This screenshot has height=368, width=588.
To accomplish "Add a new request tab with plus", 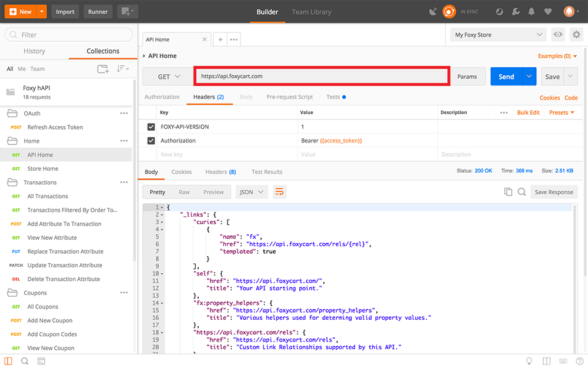I will click(x=220, y=39).
